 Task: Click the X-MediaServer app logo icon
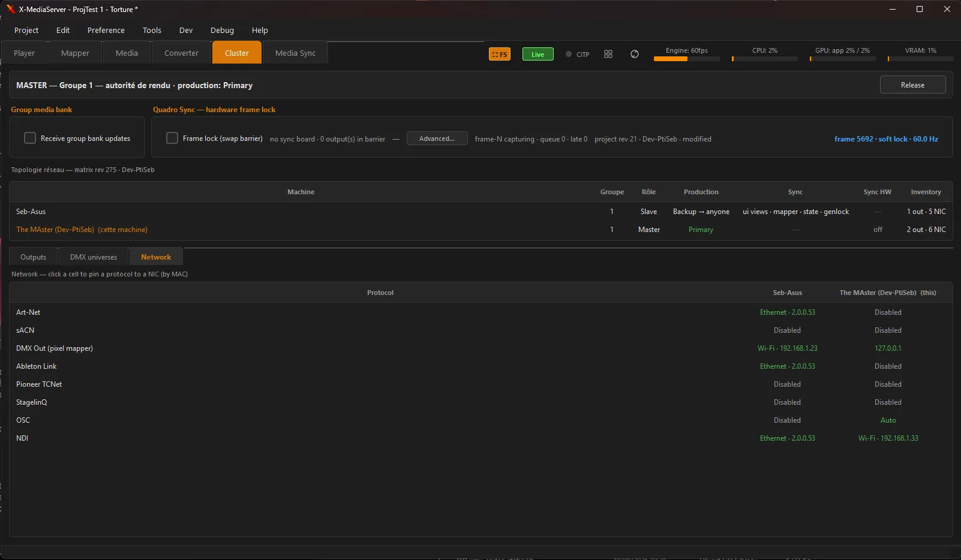(x=10, y=9)
